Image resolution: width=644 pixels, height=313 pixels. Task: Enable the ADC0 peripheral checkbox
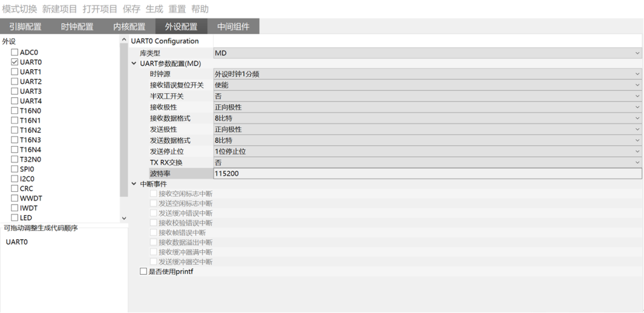click(14, 52)
